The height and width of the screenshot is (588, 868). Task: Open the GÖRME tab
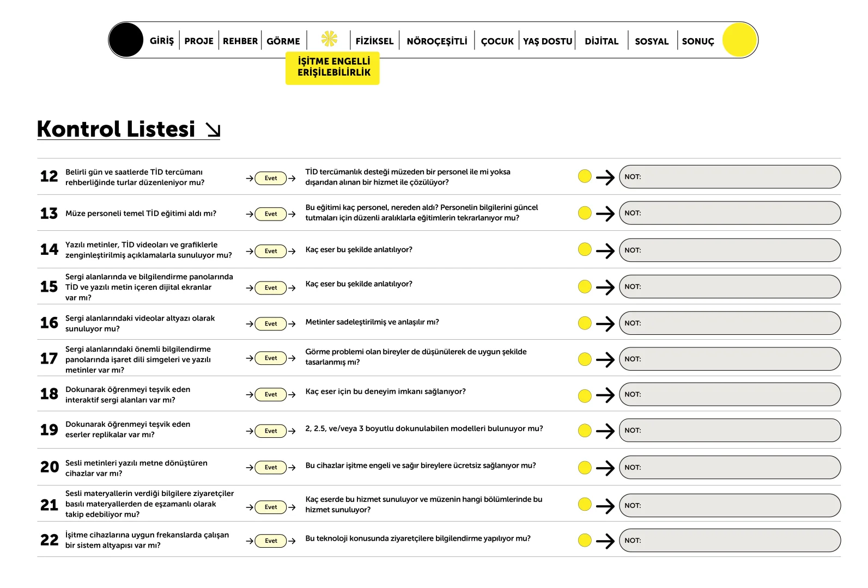click(283, 41)
